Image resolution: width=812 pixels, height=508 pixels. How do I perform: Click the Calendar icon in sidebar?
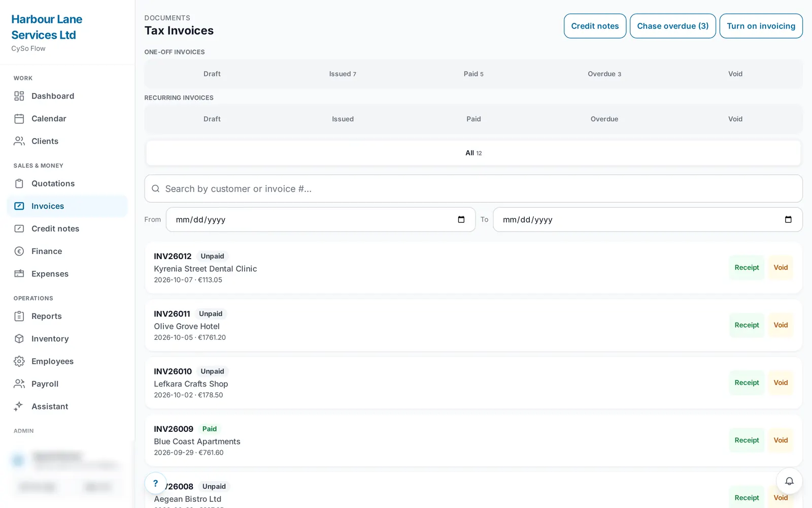pos(19,119)
